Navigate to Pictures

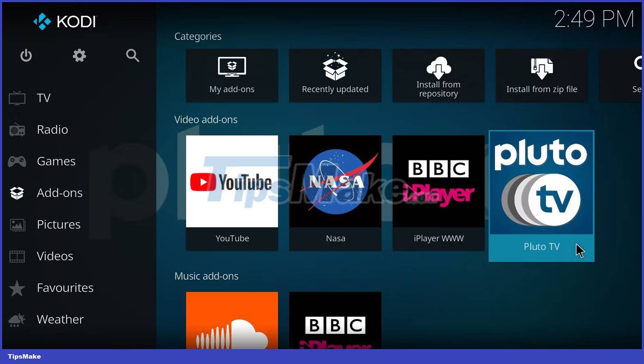(58, 224)
